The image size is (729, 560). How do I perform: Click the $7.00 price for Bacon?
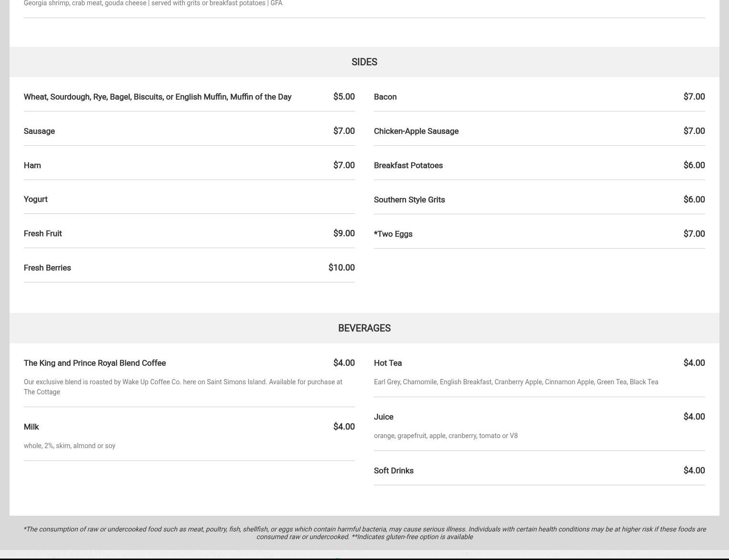pos(694,97)
